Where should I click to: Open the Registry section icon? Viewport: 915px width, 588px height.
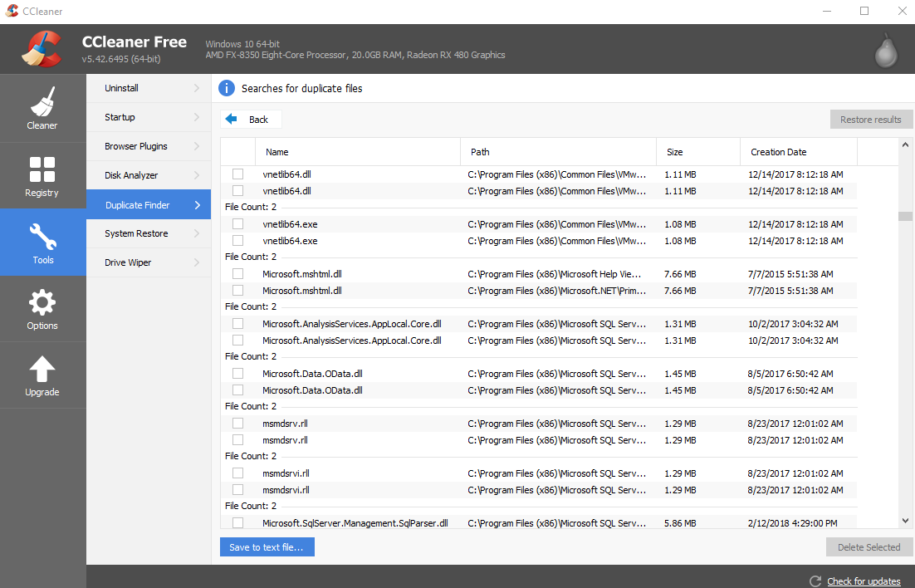[x=42, y=169]
